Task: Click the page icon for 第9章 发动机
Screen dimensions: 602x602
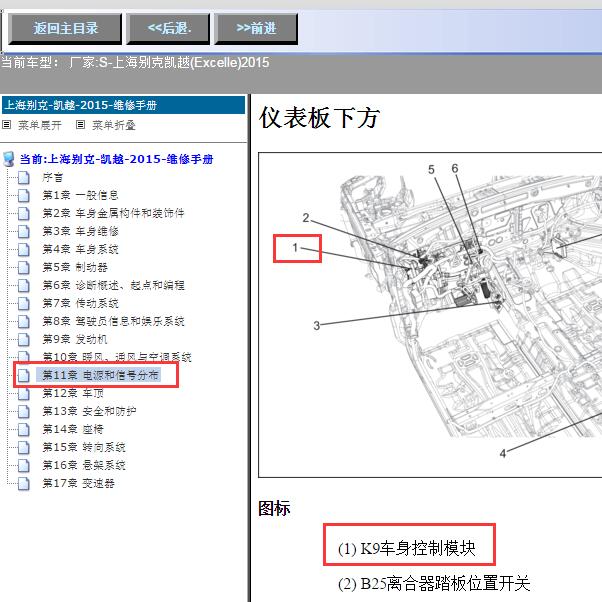Action: [x=24, y=339]
